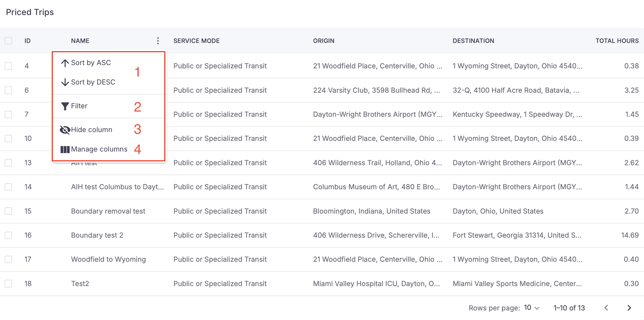Go to next page of trips

[x=629, y=308]
